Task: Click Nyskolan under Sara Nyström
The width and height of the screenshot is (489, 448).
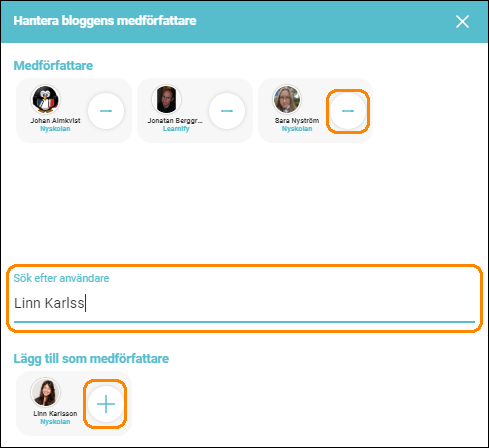Action: tap(297, 129)
